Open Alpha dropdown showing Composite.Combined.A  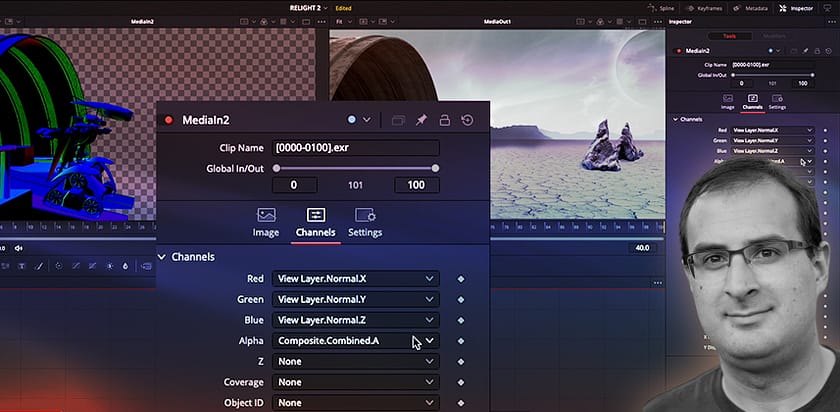pos(355,341)
